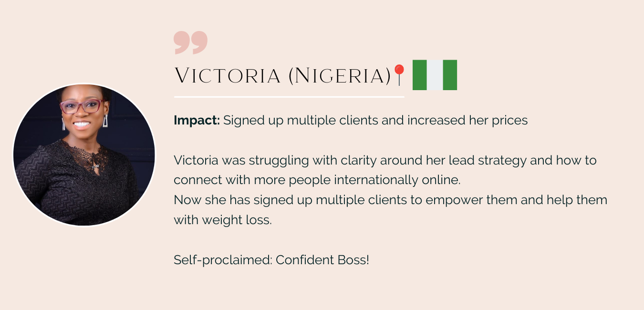The height and width of the screenshot is (310, 644).
Task: Click the bold "Impact:" label
Action: (197, 120)
